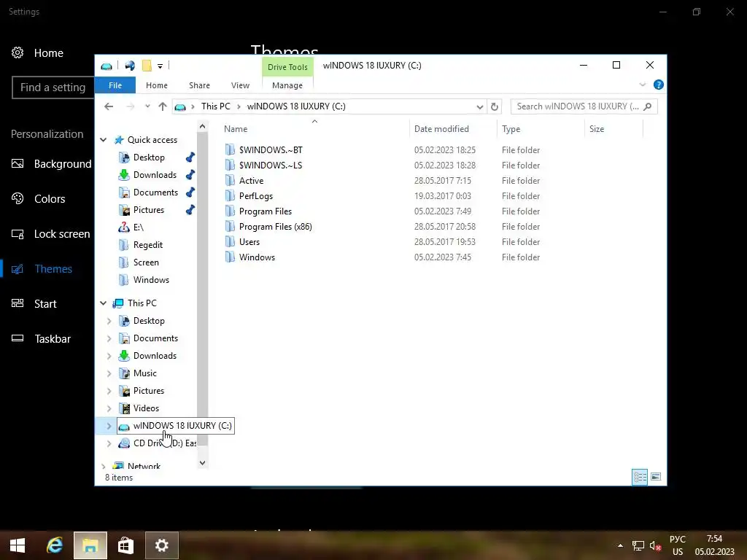The width and height of the screenshot is (747, 560).
Task: Open the Manage tab under Drive Tools
Action: 287,85
